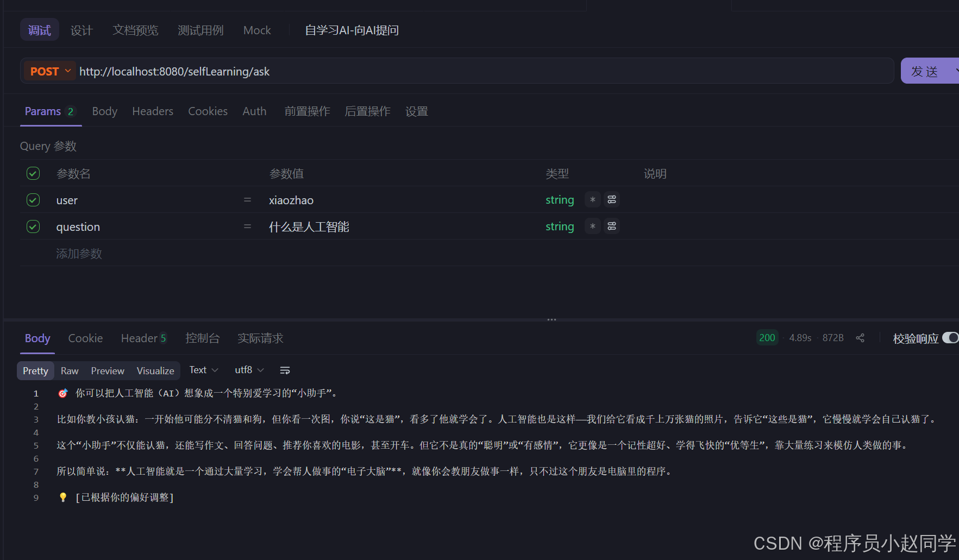Uncheck the user parameter checkbox
The width and height of the screenshot is (959, 560).
(33, 199)
